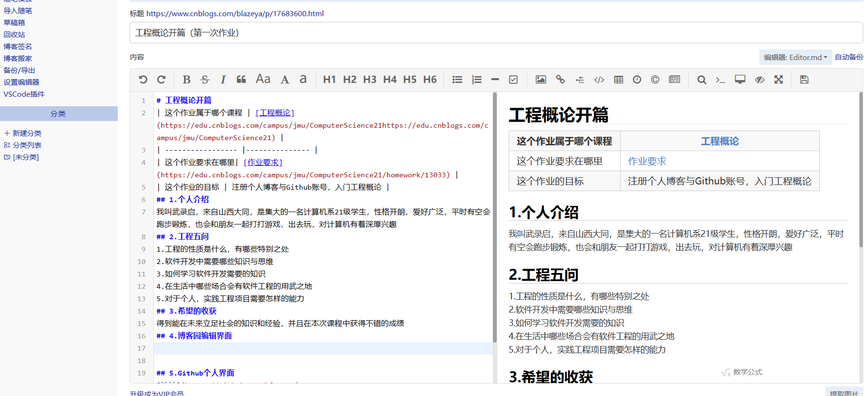Insert a level 6 heading (H6)
The width and height of the screenshot is (868, 396).
(x=430, y=80)
